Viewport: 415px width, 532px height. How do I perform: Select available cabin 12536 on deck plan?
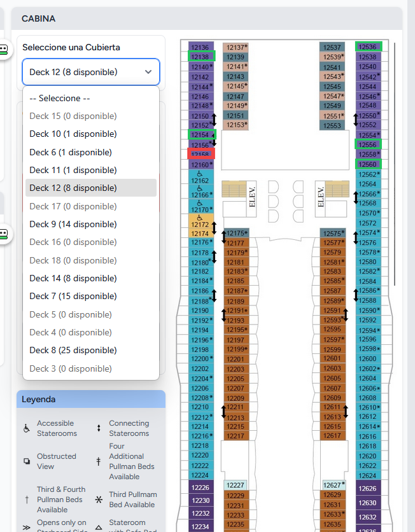tap(368, 46)
